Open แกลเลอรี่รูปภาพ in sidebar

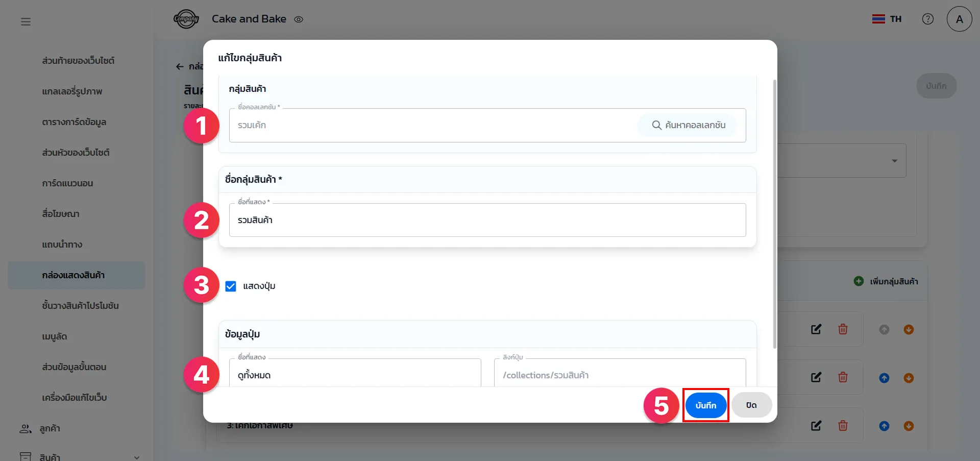tap(72, 91)
